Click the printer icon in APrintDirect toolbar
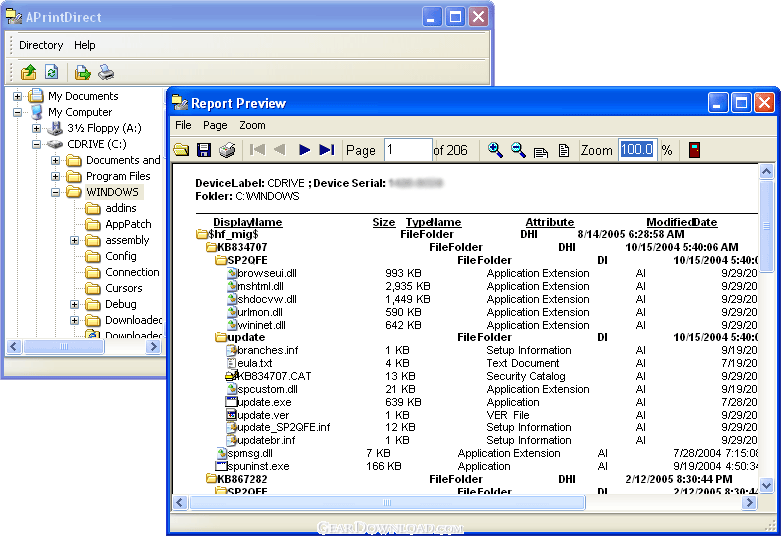781x536 pixels. coord(106,73)
